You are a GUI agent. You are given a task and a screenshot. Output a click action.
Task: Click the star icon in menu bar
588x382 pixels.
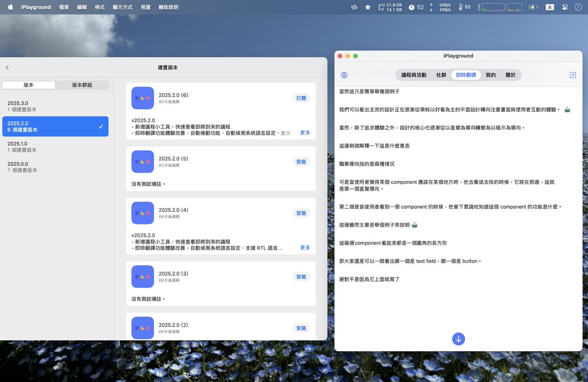368,7
